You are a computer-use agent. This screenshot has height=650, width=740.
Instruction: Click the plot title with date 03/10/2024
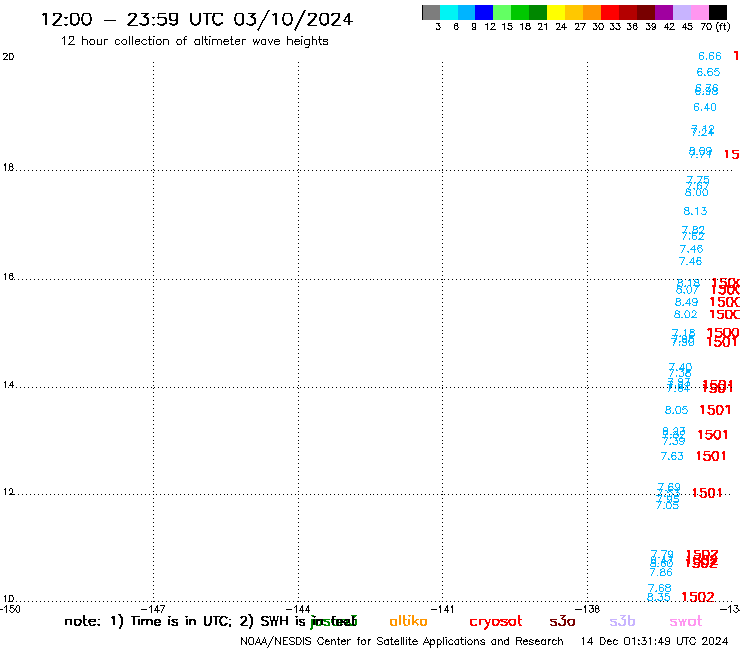point(197,19)
